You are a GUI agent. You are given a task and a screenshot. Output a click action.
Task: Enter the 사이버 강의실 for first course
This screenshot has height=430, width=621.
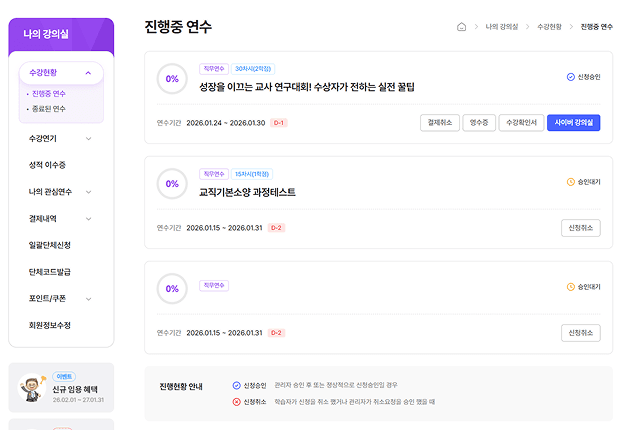pyautogui.click(x=573, y=123)
